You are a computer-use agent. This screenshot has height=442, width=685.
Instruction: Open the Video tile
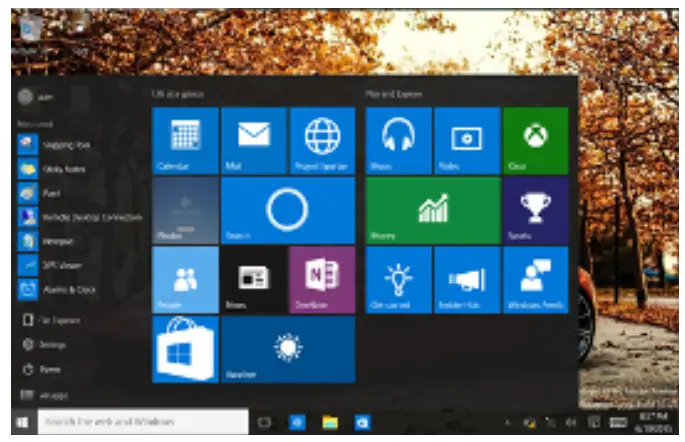467,141
